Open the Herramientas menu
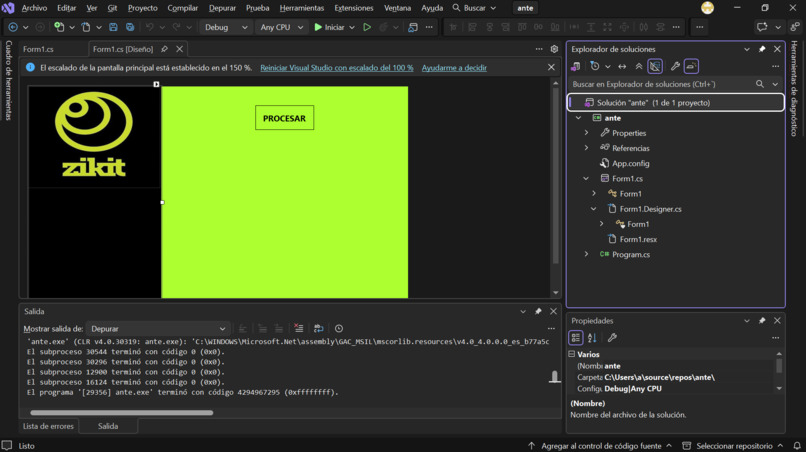This screenshot has width=806, height=452. (302, 8)
